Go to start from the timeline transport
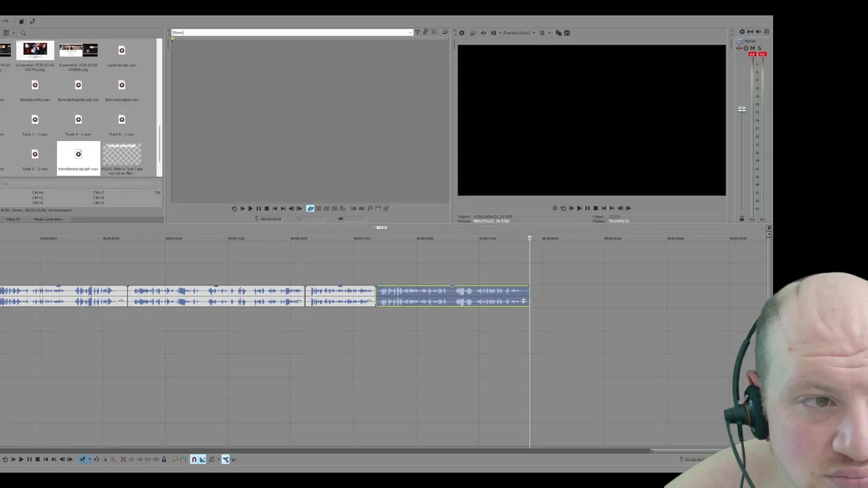 (x=45, y=460)
